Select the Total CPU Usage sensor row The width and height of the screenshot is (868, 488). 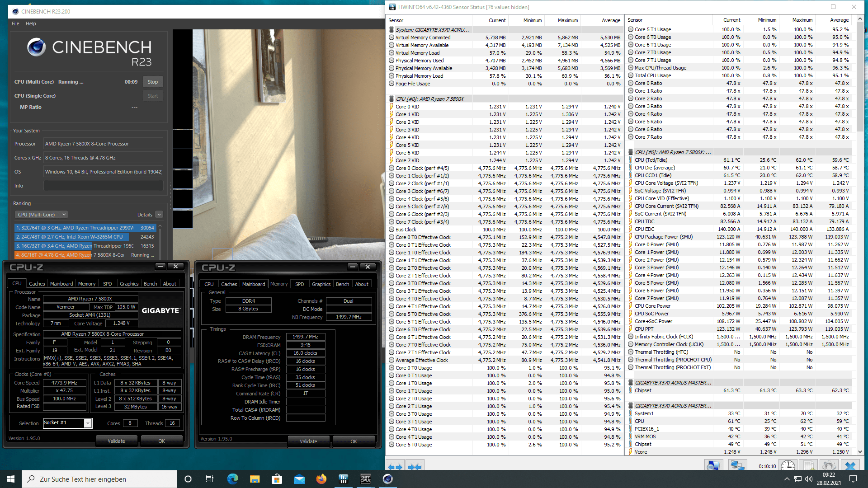click(740, 75)
